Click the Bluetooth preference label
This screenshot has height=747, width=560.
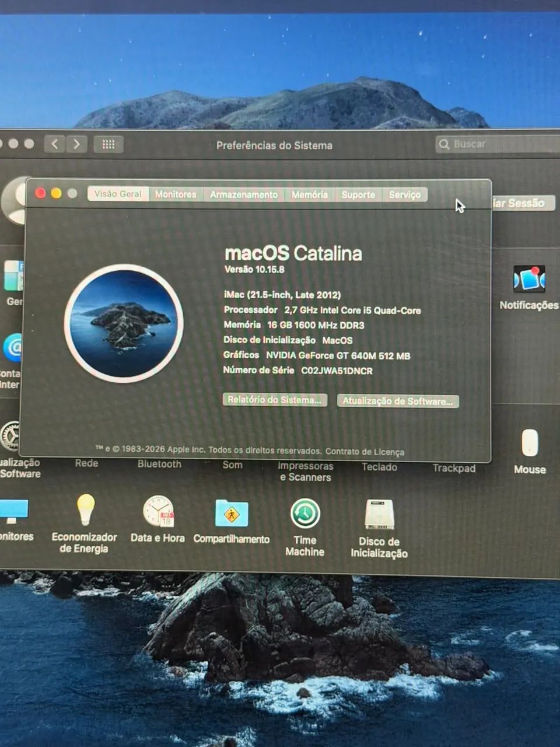pos(159,464)
